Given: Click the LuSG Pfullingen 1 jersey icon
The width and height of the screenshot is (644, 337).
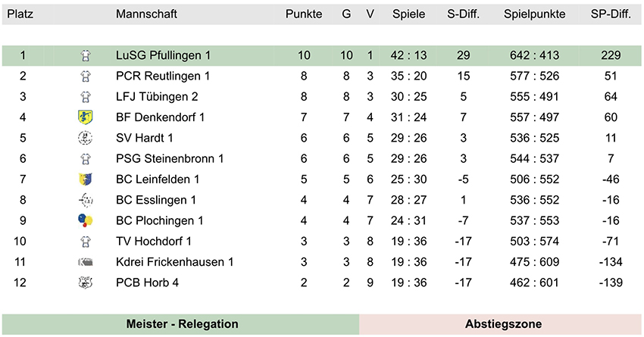Looking at the screenshot, I should point(86,55).
